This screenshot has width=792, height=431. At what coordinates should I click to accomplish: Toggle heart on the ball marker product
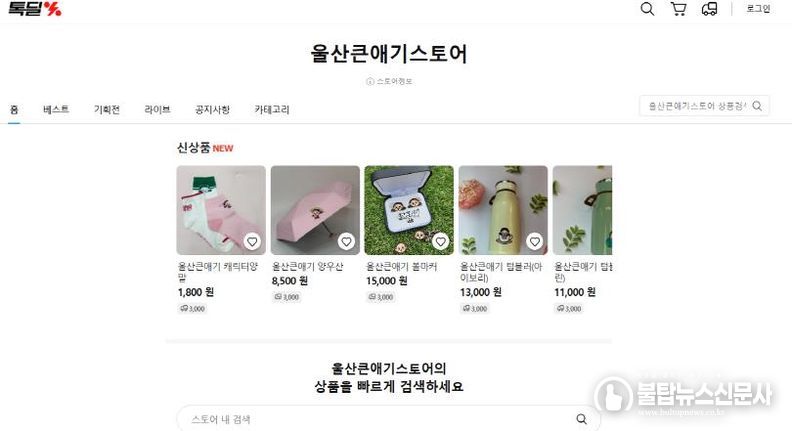pyautogui.click(x=440, y=242)
